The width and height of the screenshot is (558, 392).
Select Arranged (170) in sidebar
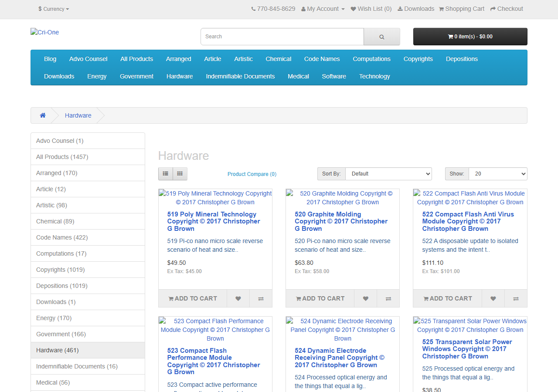[88, 173]
